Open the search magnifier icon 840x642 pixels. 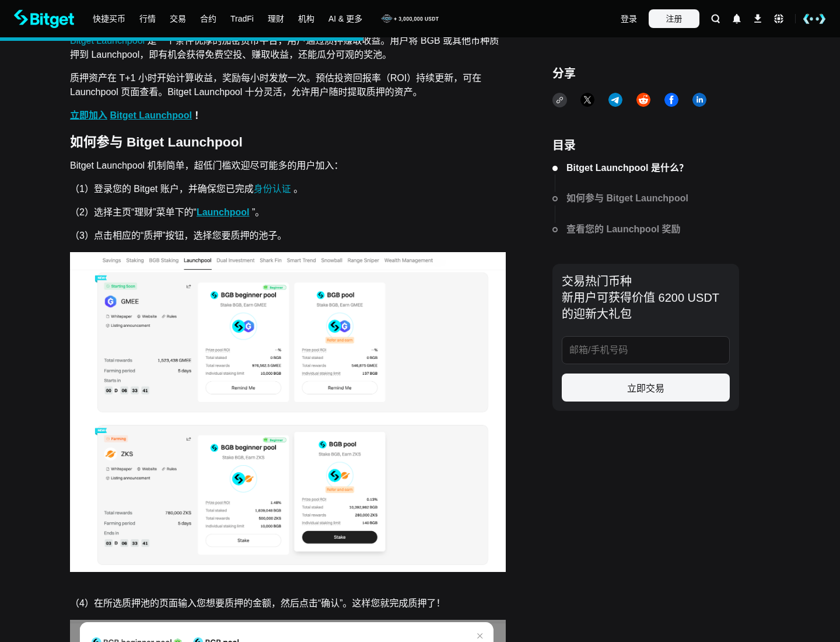click(x=716, y=19)
